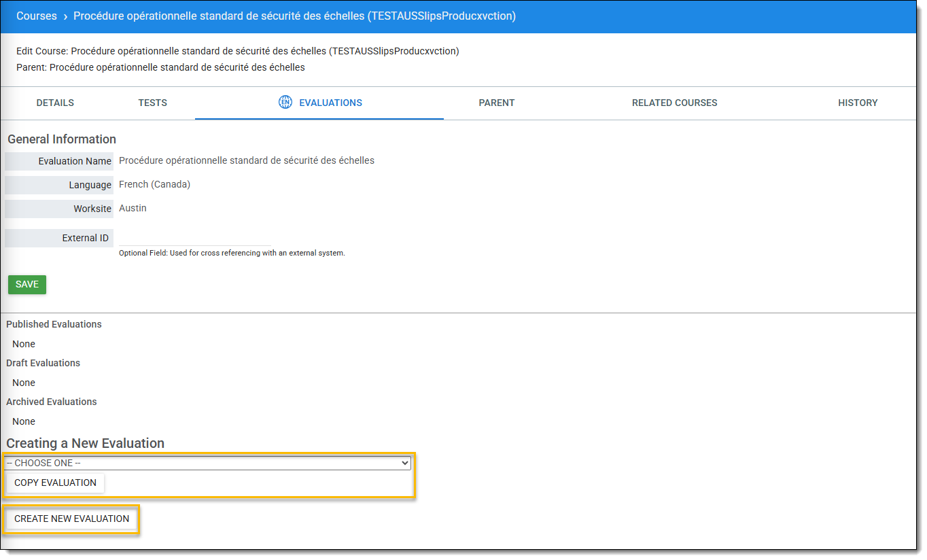Viewport: 927px width, 560px height.
Task: Click the Austin worksite value
Action: 133,209
